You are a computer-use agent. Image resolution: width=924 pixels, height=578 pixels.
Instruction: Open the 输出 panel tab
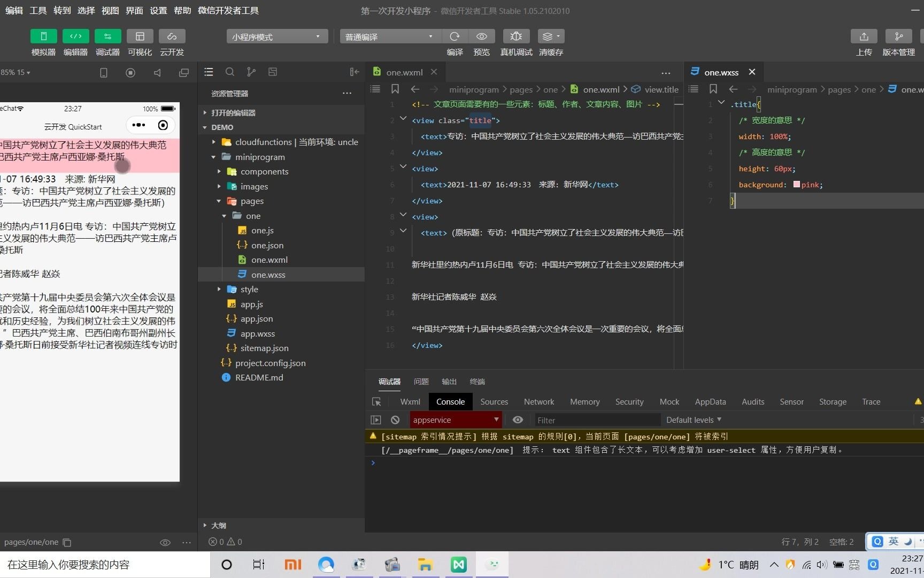click(449, 382)
